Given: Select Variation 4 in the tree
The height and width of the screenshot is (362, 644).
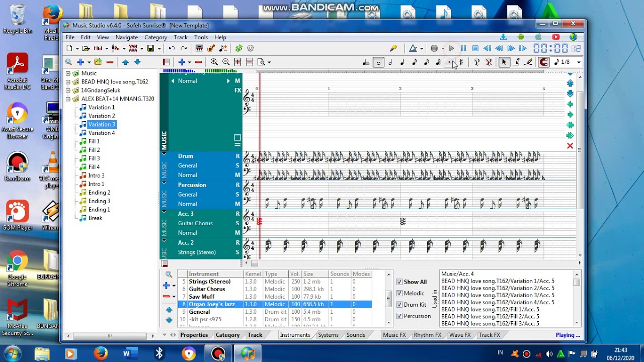Looking at the screenshot, I should (102, 133).
